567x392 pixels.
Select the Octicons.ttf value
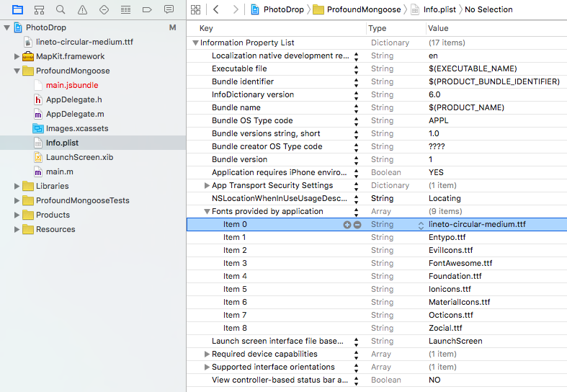450,316
